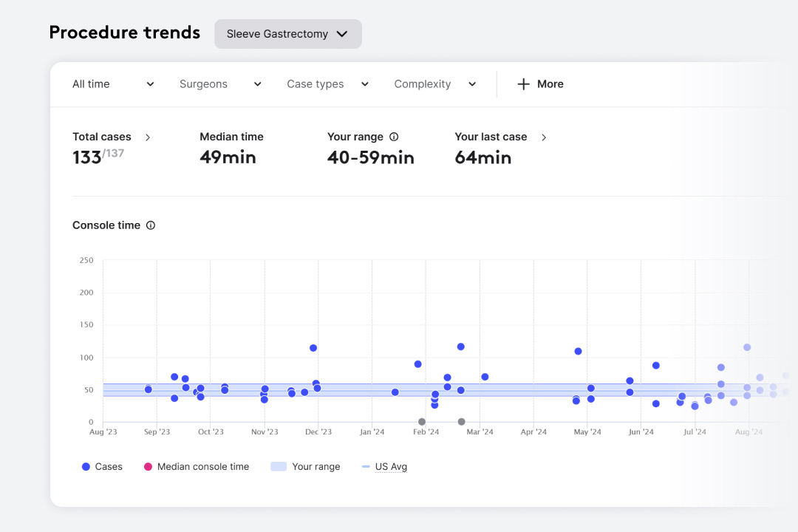Image resolution: width=798 pixels, height=532 pixels.
Task: Click the 64min last case value
Action: [483, 157]
